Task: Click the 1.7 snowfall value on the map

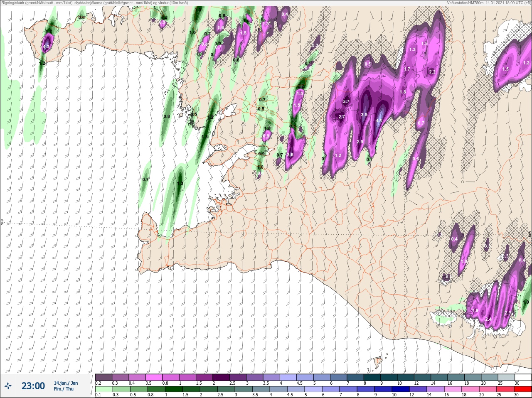Action: (407, 69)
